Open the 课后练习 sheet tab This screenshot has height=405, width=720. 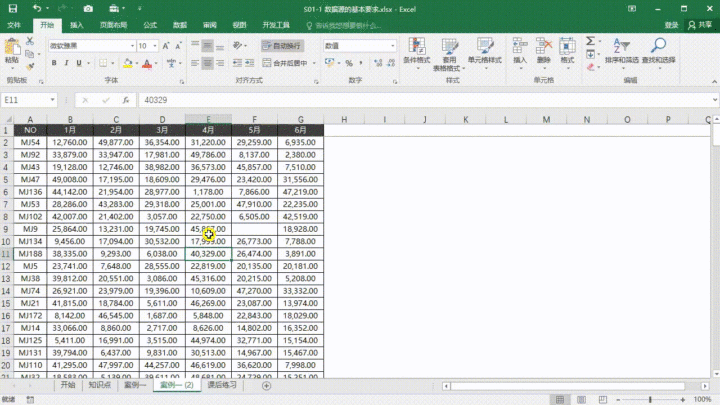[222, 385]
